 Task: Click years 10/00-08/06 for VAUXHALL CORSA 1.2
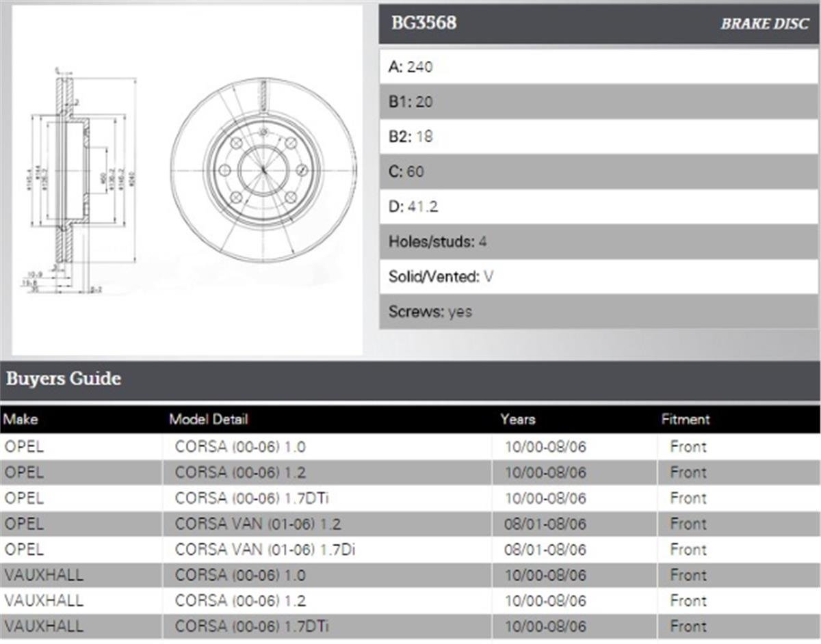[545, 601]
